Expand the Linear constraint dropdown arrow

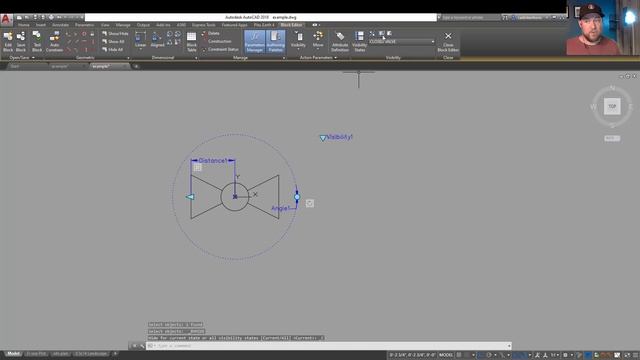(x=140, y=49)
